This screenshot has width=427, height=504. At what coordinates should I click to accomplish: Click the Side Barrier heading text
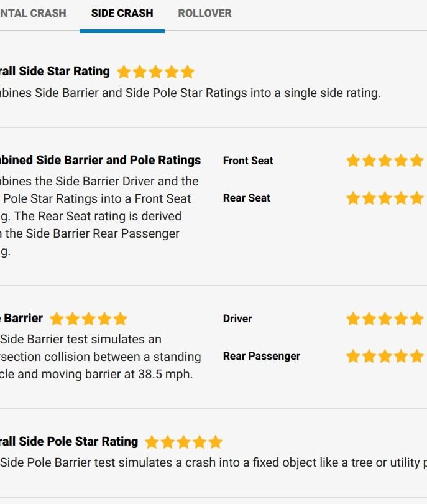(x=22, y=318)
